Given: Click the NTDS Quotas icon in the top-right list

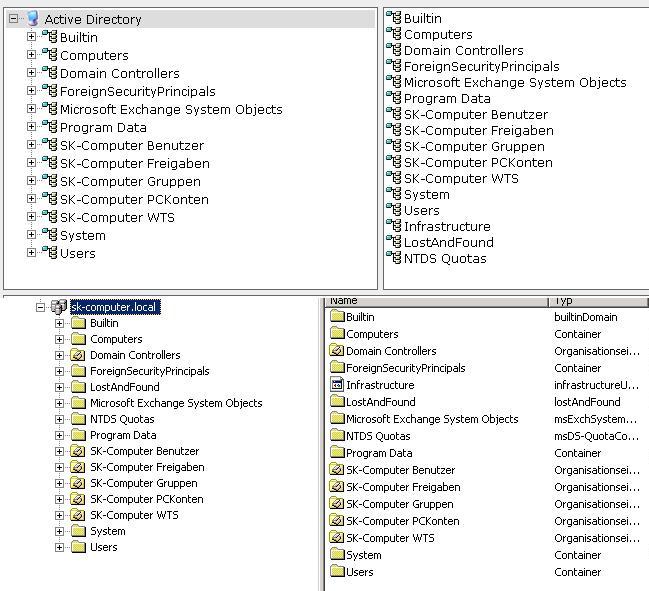Looking at the screenshot, I should [x=394, y=258].
